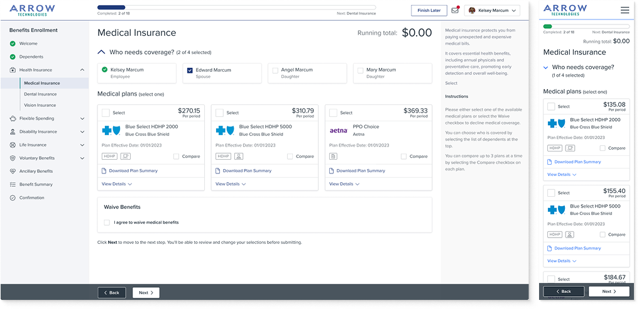Click the Dependents step green check icon
This screenshot has width=644, height=320.
point(13,57)
